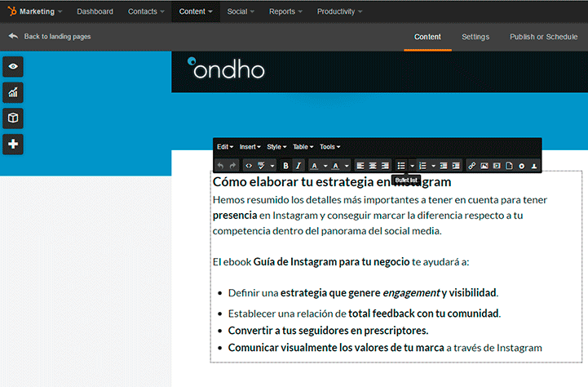Click the plus add sidebar icon
Screen dimensions: 588x387
[13, 145]
